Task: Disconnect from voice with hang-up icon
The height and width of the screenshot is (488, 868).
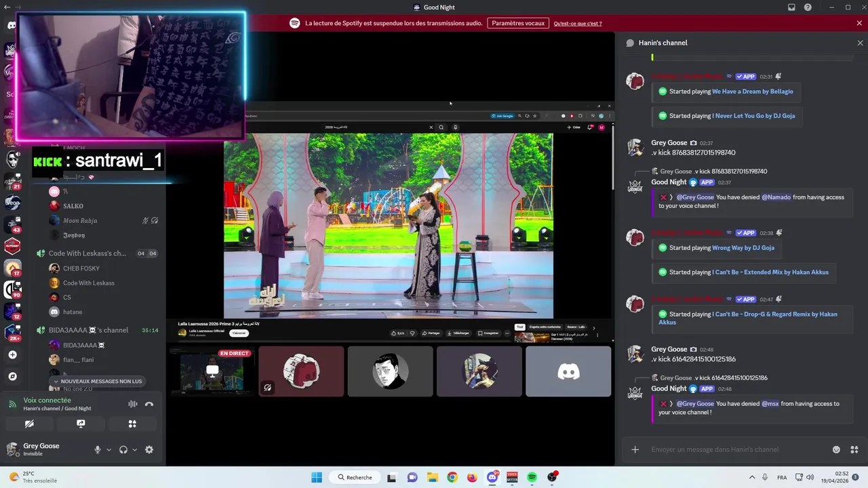Action: coord(149,404)
